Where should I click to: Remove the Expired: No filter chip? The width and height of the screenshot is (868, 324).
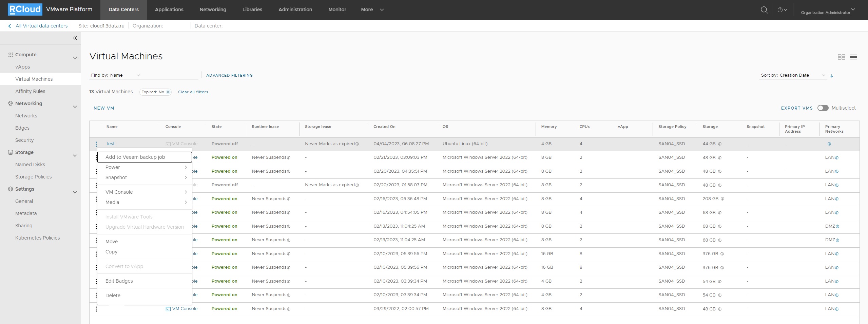coord(168,92)
